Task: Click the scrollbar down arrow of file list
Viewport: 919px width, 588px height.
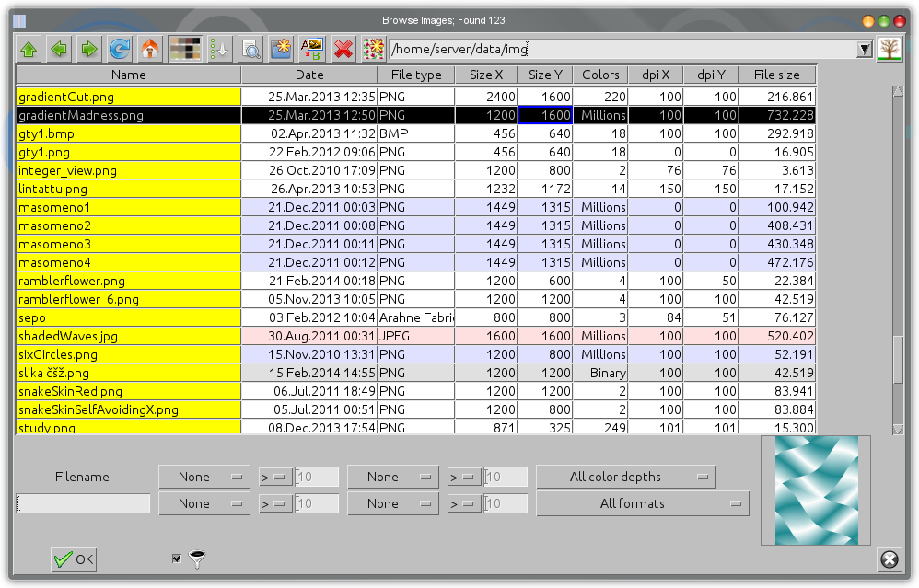Action: point(898,430)
